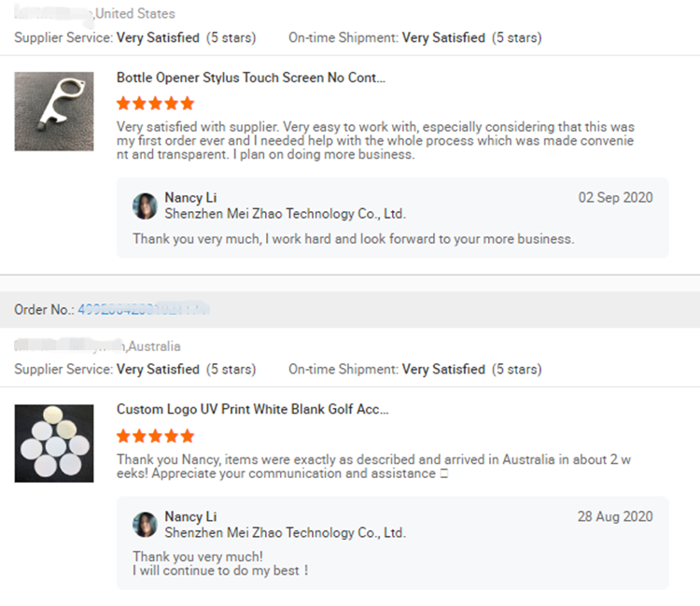
Task: Click Shenzhen Mei Zhao Technology in the first reply
Action: pos(286,214)
